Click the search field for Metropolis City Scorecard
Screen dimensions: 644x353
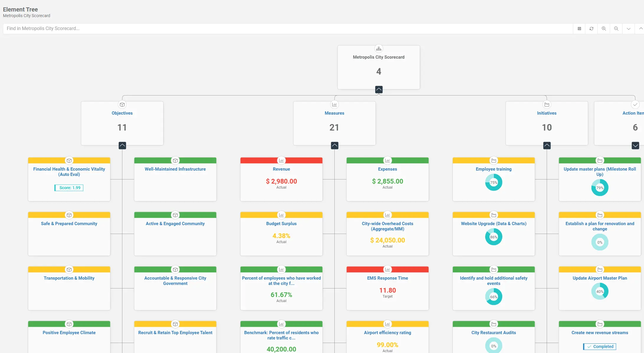288,29
